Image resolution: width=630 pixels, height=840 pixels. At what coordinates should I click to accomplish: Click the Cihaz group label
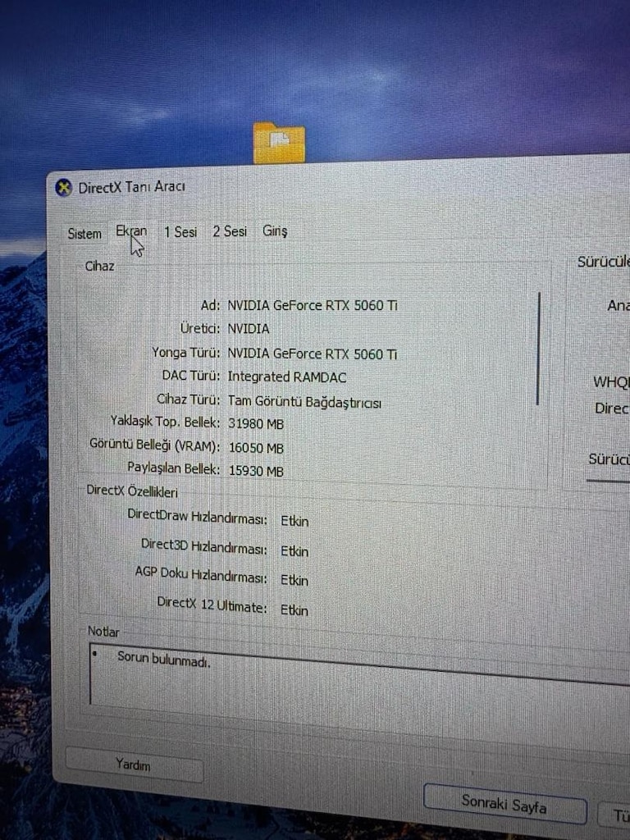point(99,266)
